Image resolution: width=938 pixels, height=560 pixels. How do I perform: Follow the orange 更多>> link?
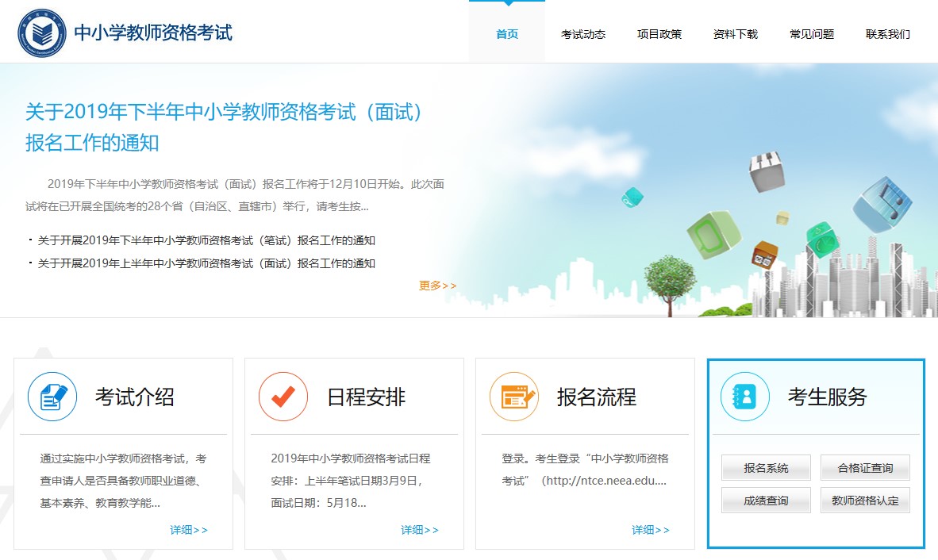point(438,286)
